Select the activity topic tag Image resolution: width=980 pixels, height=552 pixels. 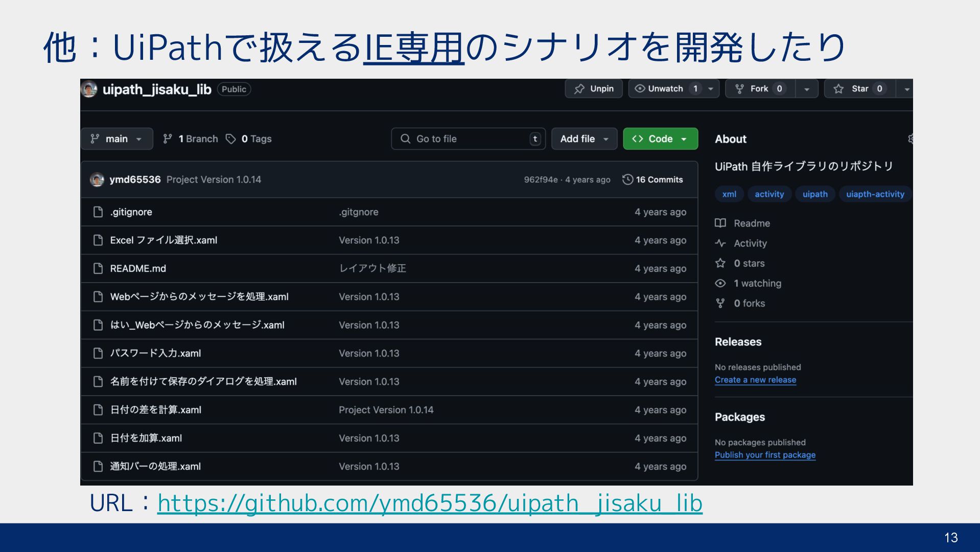[x=769, y=194]
